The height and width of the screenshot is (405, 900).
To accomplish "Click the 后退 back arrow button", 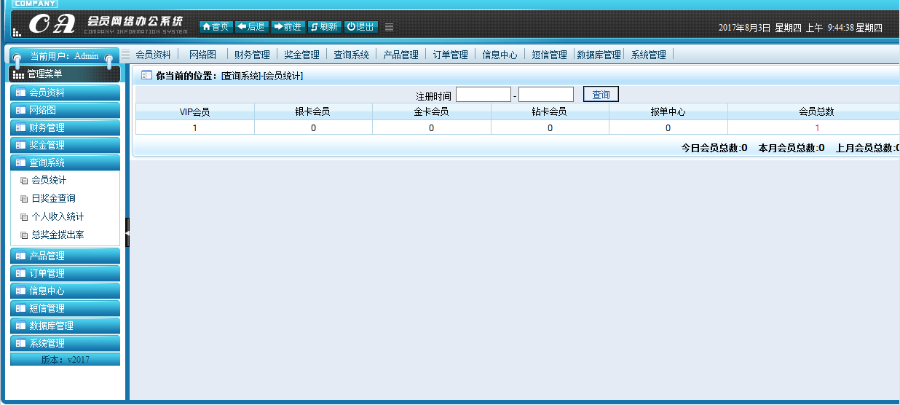I will (x=251, y=26).
